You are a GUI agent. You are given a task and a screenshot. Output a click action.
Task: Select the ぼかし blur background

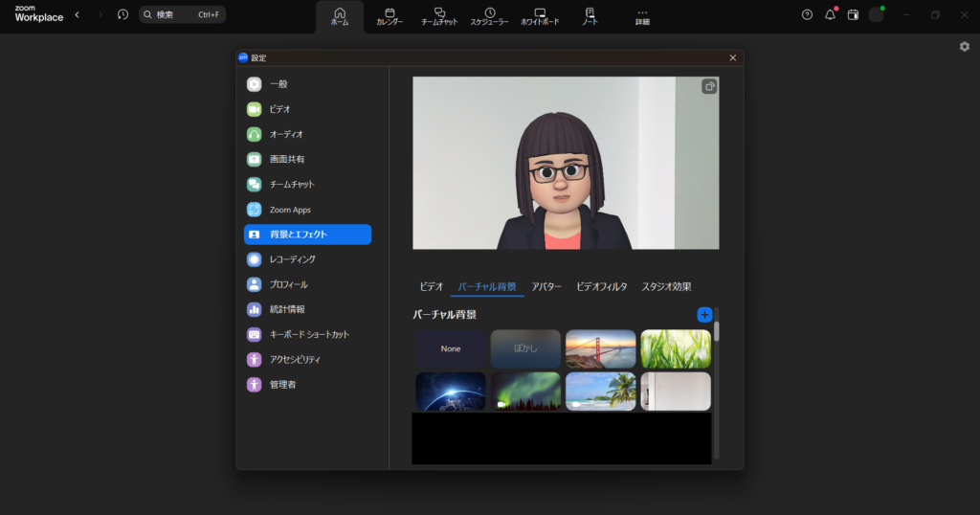coord(525,348)
